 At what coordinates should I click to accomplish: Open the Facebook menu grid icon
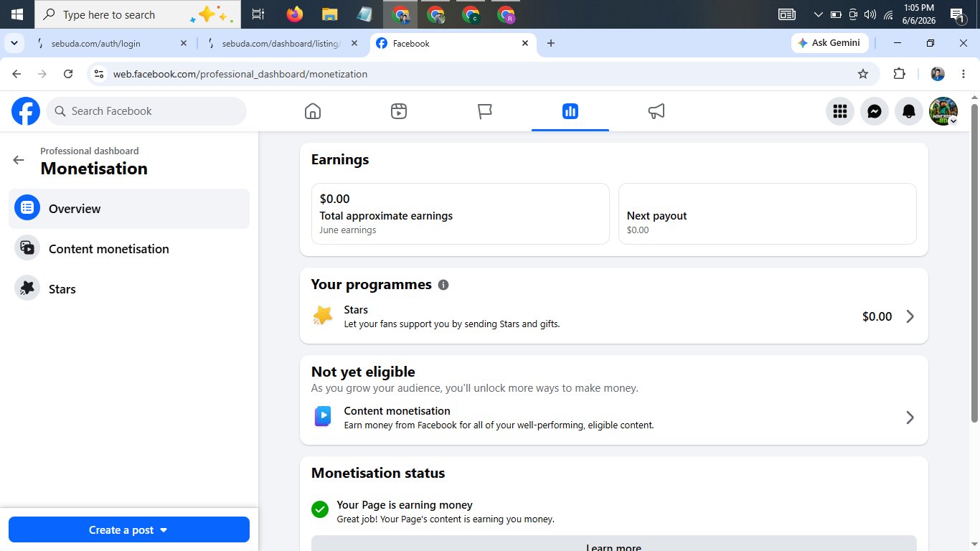pos(840,111)
